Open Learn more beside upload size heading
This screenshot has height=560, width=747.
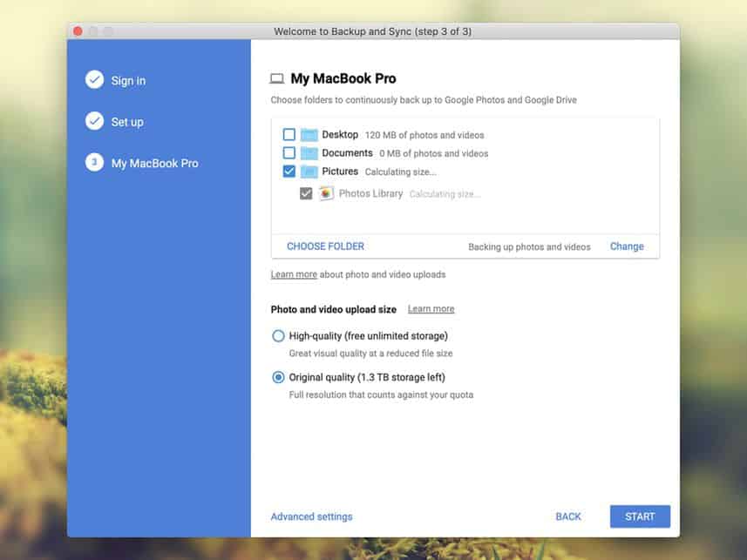[x=431, y=309]
